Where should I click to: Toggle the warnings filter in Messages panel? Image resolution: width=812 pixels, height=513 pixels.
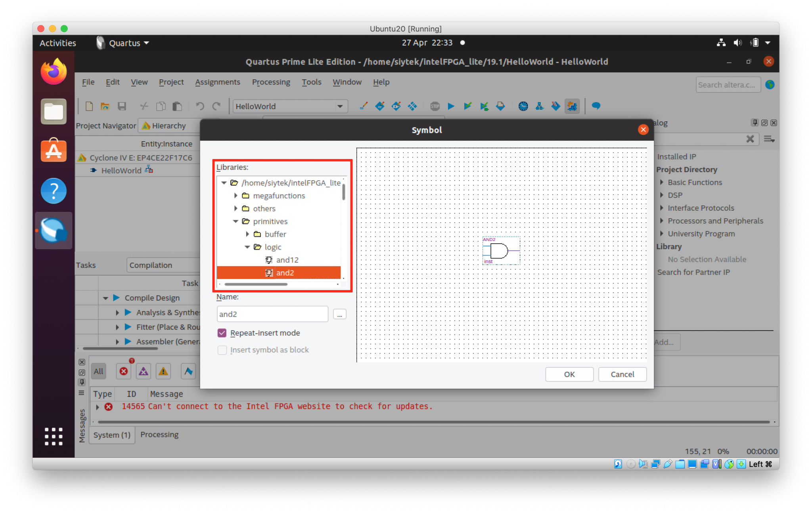163,371
